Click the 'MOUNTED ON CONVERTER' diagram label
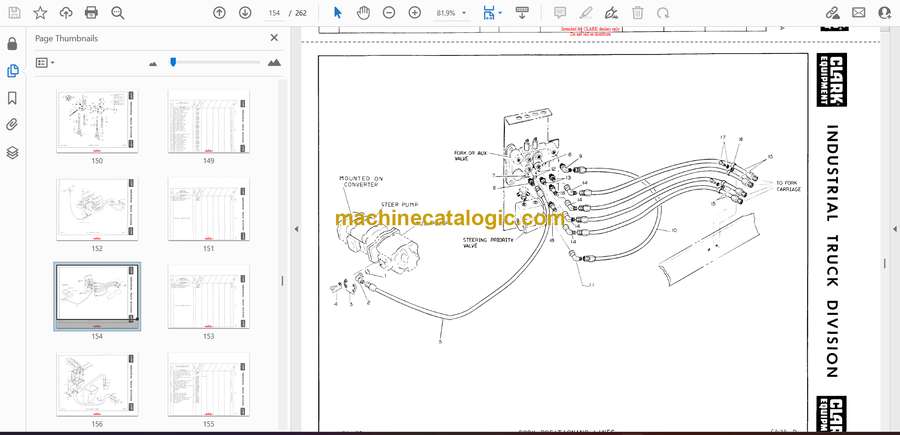This screenshot has height=435, width=900. coord(361,181)
